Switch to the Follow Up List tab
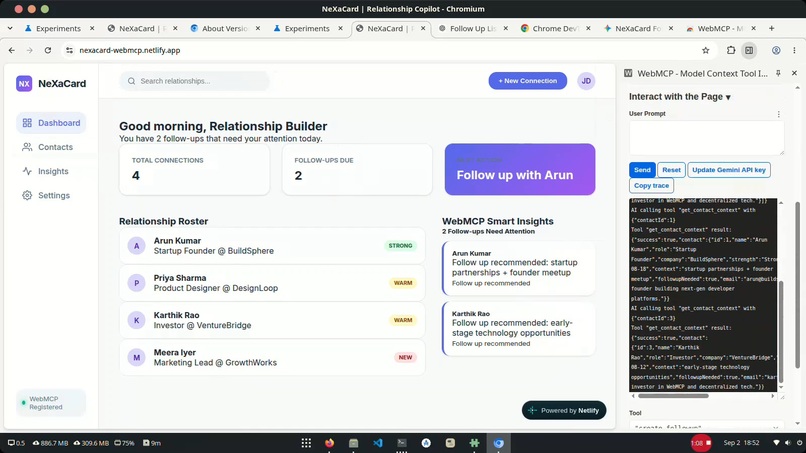The width and height of the screenshot is (806, 453). (472, 28)
